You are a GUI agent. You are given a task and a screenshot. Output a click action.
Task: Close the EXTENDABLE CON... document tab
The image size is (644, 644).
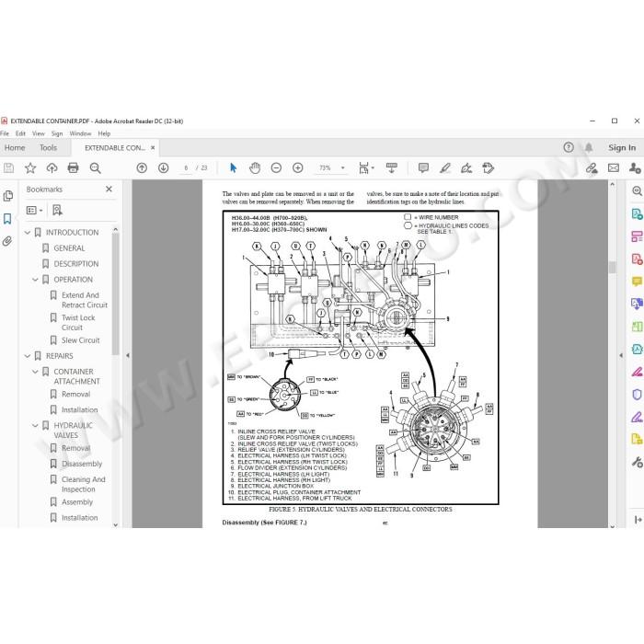[x=153, y=147]
